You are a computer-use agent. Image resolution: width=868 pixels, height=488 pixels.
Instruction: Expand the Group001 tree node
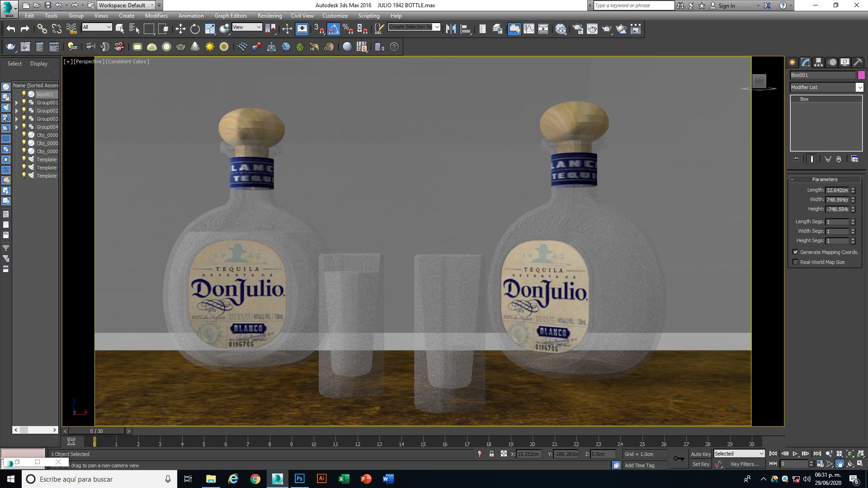point(17,103)
